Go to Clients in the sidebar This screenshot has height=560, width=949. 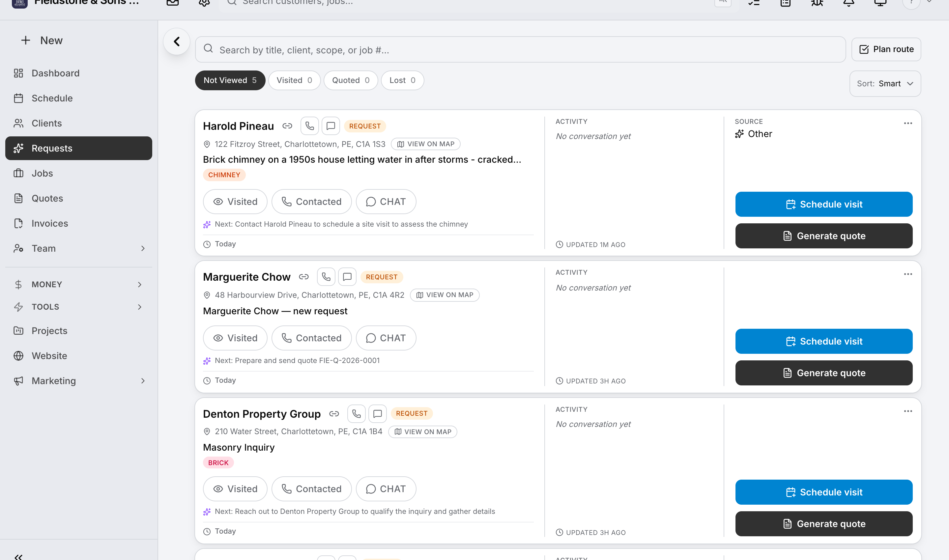click(x=78, y=124)
